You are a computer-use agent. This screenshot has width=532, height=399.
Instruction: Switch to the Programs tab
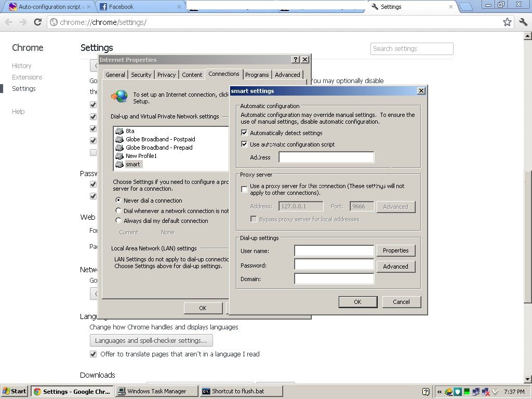257,75
